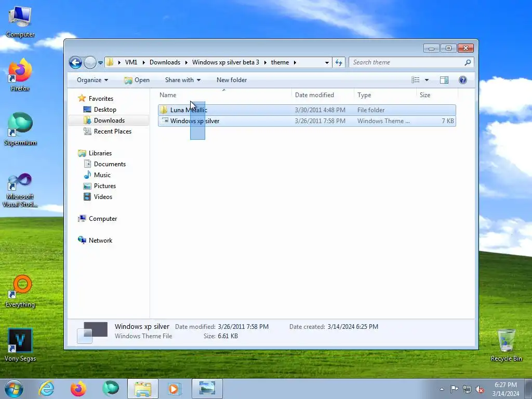
Task: Launch Firefox from the taskbar
Action: [x=78, y=389]
